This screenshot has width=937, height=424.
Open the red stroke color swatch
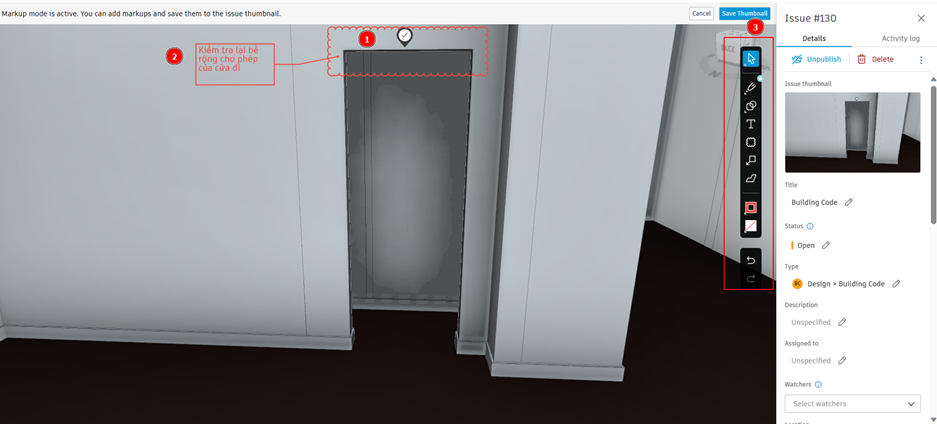(751, 208)
